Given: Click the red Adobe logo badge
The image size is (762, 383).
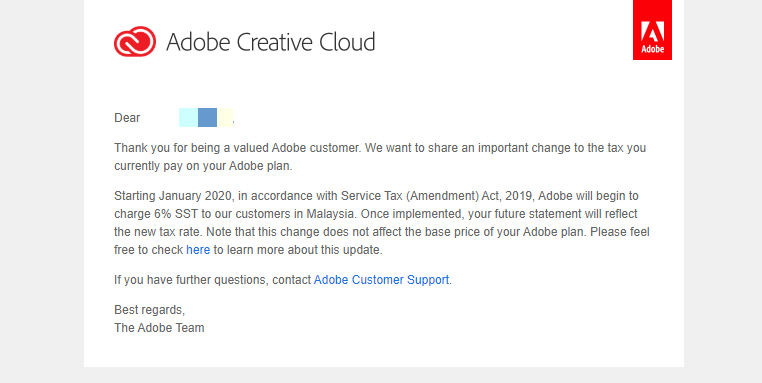Looking at the screenshot, I should point(652,30).
